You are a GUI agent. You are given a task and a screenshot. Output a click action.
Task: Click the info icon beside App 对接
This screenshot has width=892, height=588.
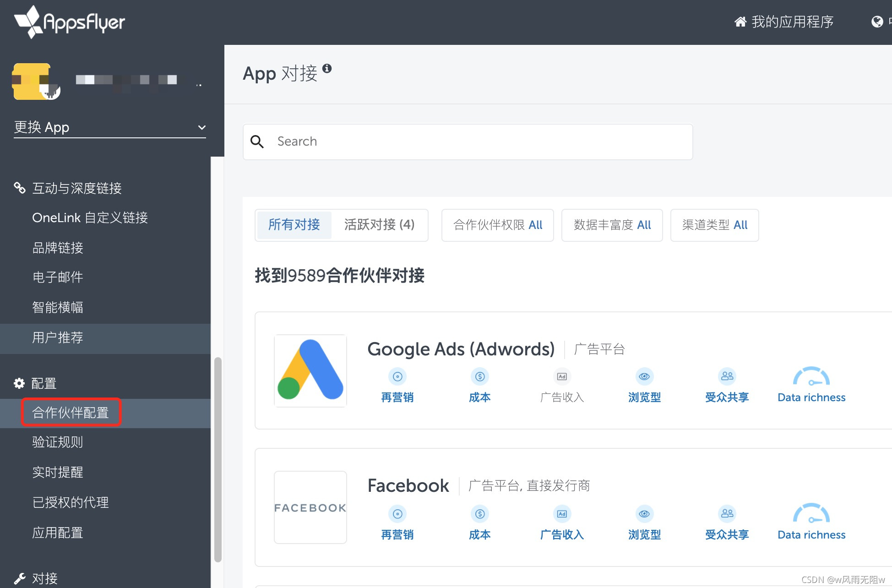[327, 68]
